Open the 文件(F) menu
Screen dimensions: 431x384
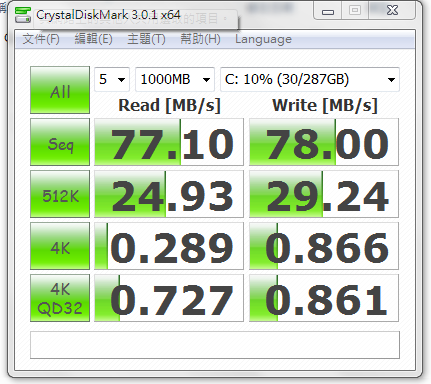(41, 39)
